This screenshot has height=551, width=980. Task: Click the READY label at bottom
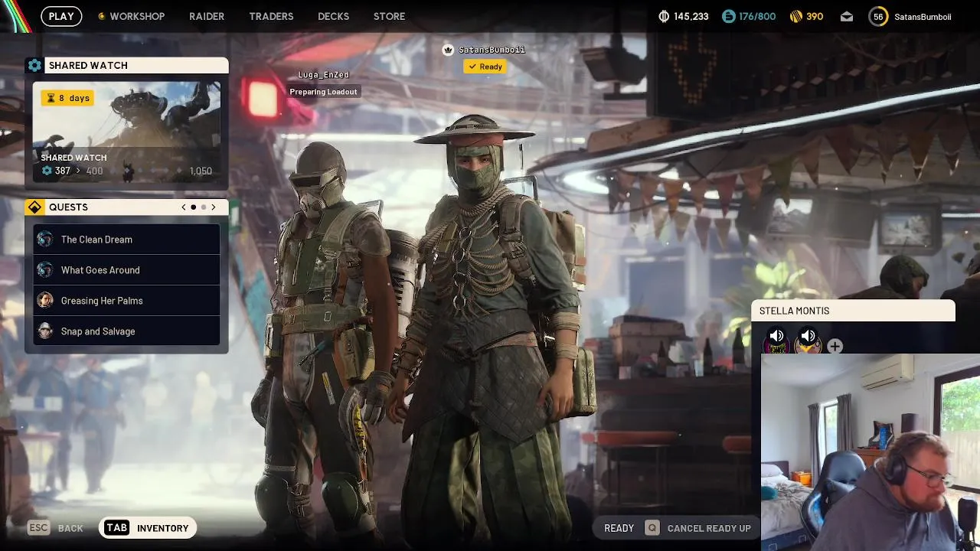[x=619, y=528]
